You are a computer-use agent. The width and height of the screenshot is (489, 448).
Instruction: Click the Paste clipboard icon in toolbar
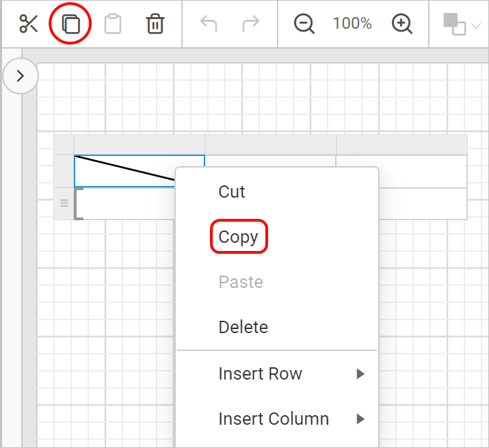(113, 24)
